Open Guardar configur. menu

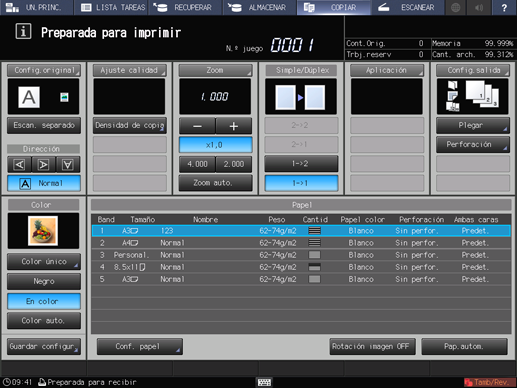tap(44, 347)
